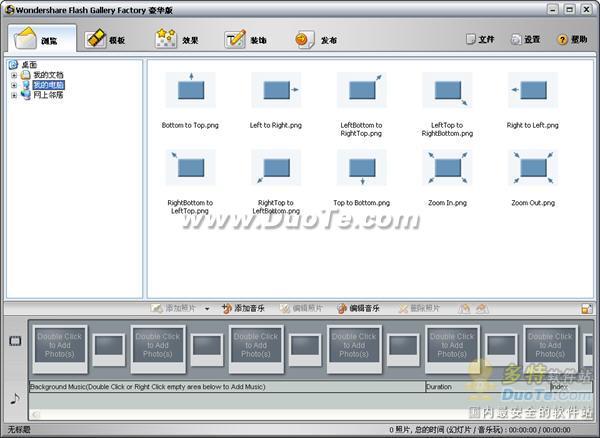Open the 模板 (Template) tab
Image resolution: width=600 pixels, height=438 pixels.
pos(105,39)
